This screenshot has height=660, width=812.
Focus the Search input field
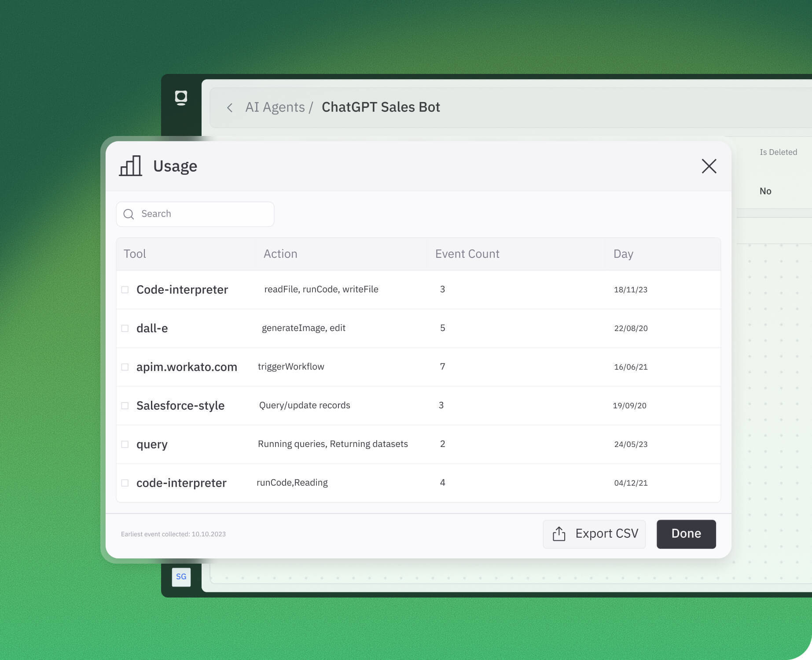(195, 214)
